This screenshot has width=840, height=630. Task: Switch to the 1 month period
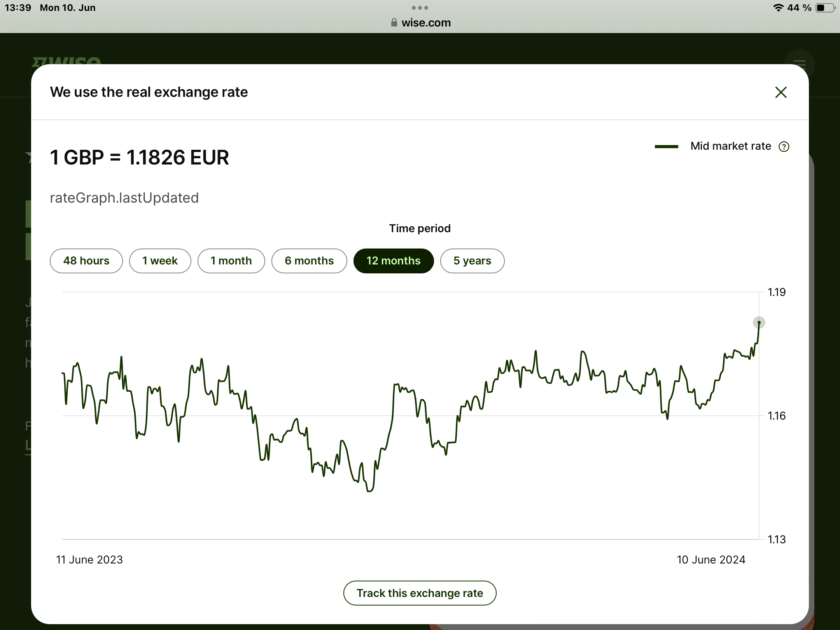tap(231, 261)
